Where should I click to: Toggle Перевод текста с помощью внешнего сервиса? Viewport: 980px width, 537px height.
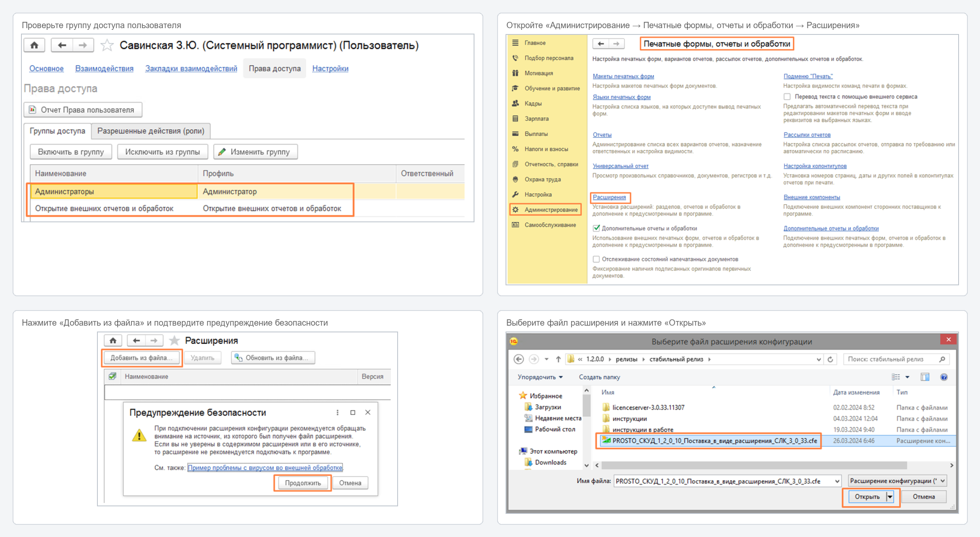(787, 97)
